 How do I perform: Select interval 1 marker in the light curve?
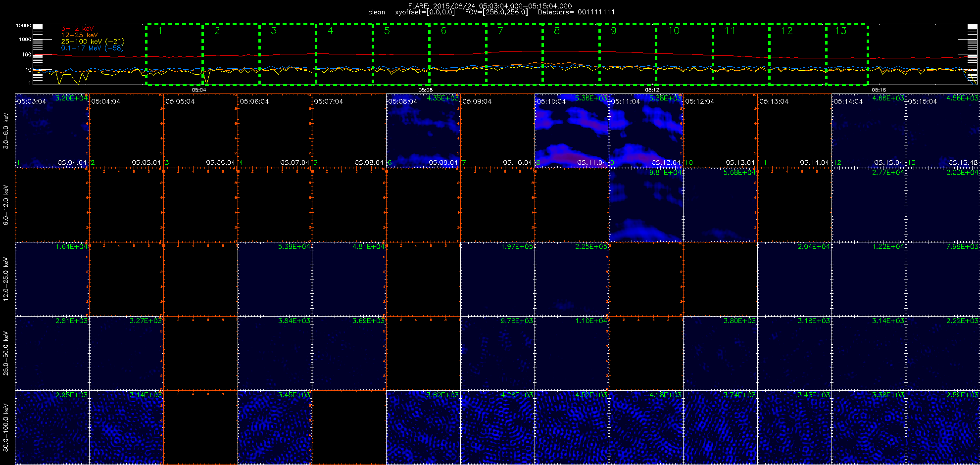[x=160, y=31]
